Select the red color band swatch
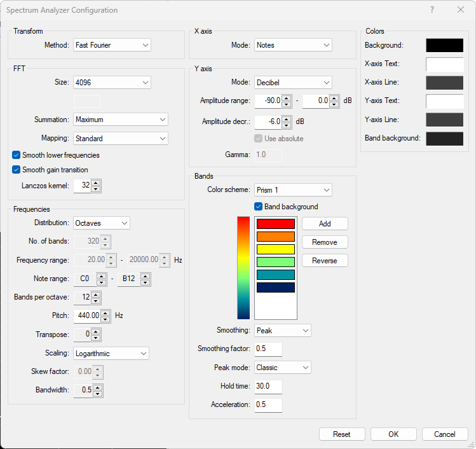The width and height of the screenshot is (476, 449). [x=275, y=224]
